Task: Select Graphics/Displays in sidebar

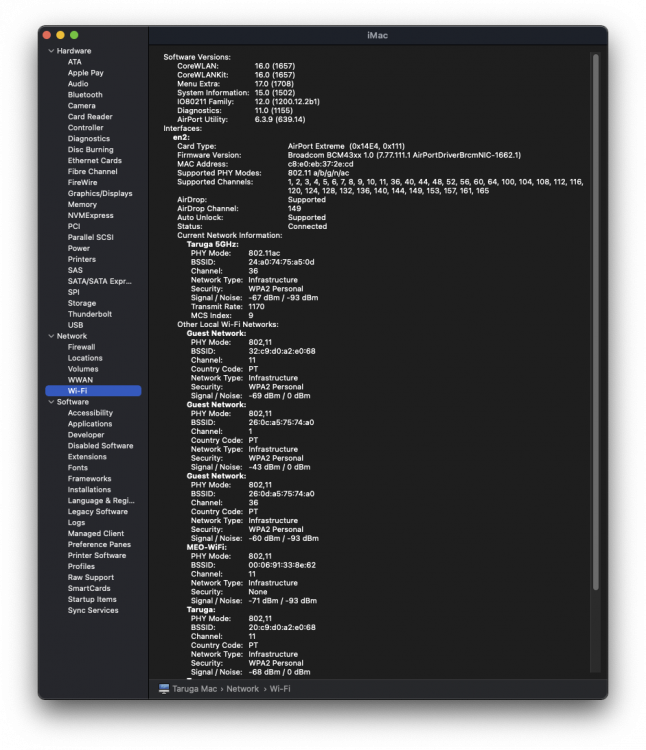Action: point(100,194)
